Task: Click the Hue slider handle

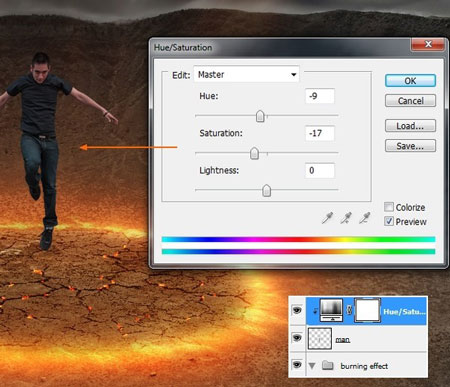Action: click(x=260, y=116)
